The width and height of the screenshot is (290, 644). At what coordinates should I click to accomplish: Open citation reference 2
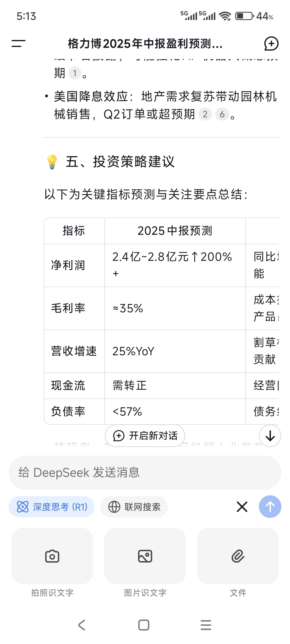pos(205,114)
